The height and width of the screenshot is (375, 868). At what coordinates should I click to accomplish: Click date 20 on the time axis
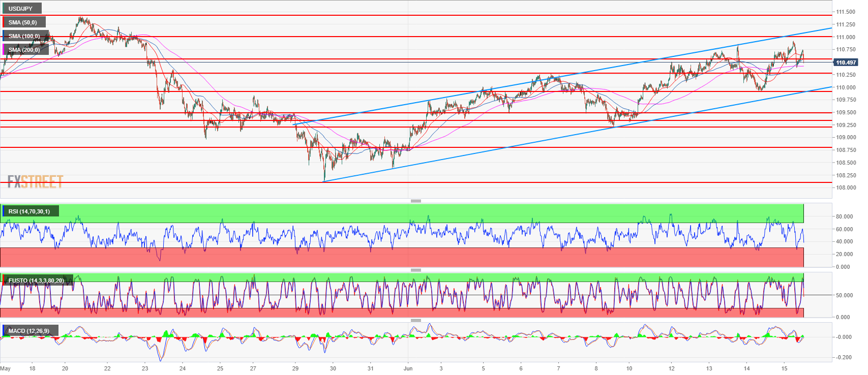(x=65, y=368)
